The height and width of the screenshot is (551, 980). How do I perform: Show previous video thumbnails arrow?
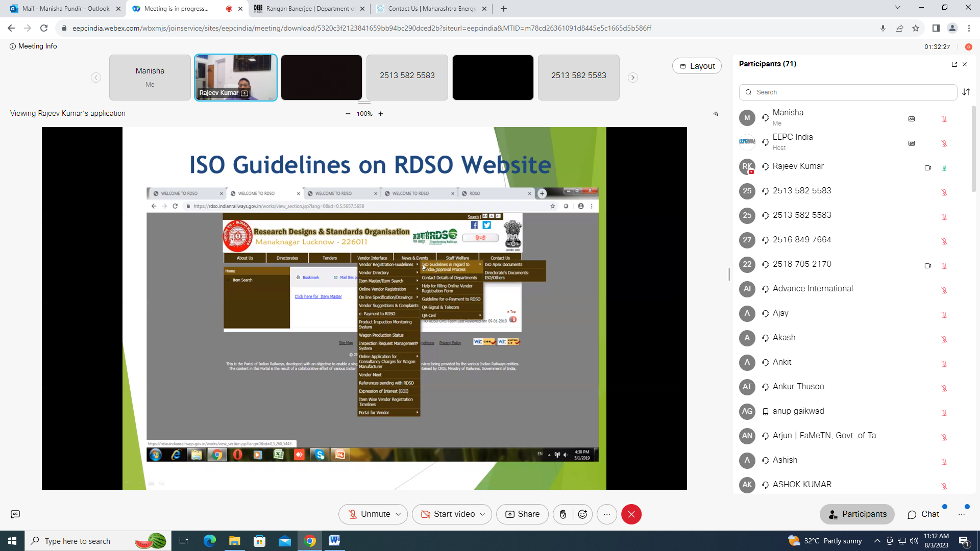click(96, 78)
